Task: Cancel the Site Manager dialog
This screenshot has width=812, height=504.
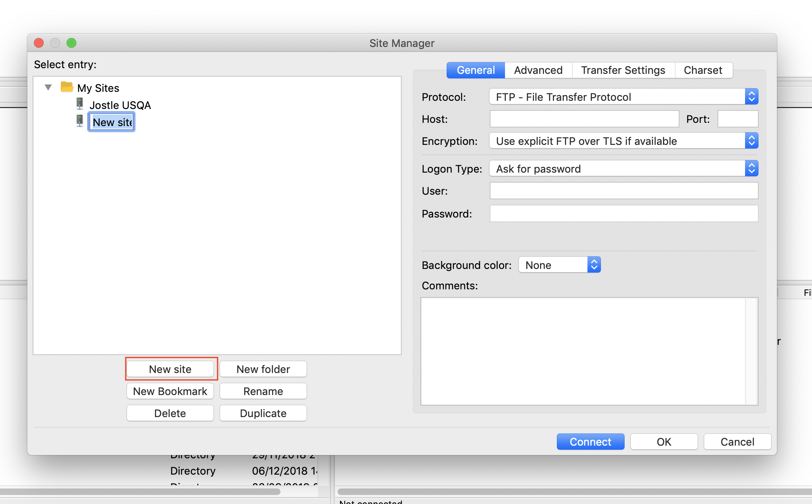Action: coord(737,442)
